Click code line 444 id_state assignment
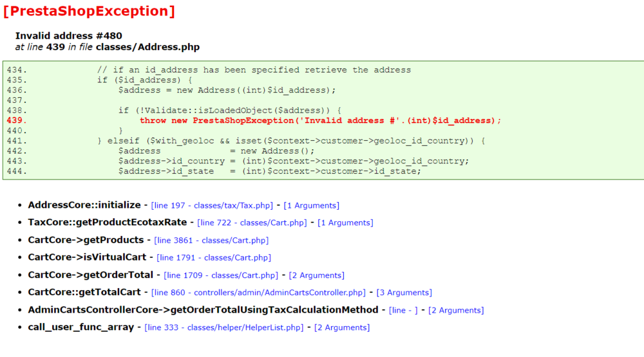 coord(270,171)
